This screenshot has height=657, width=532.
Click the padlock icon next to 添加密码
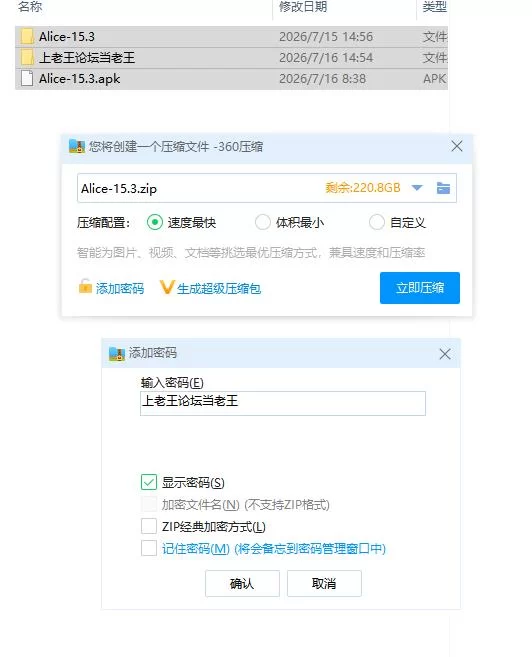click(85, 286)
